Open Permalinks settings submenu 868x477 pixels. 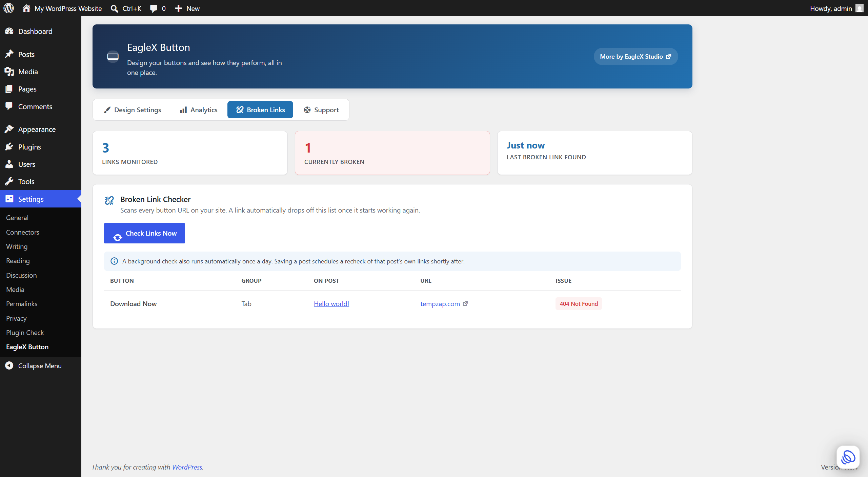[x=22, y=304]
